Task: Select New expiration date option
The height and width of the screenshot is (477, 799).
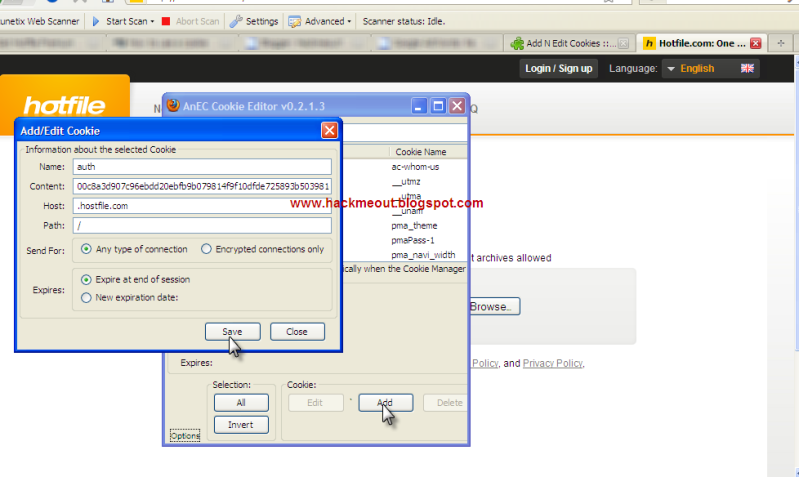Action: click(86, 297)
